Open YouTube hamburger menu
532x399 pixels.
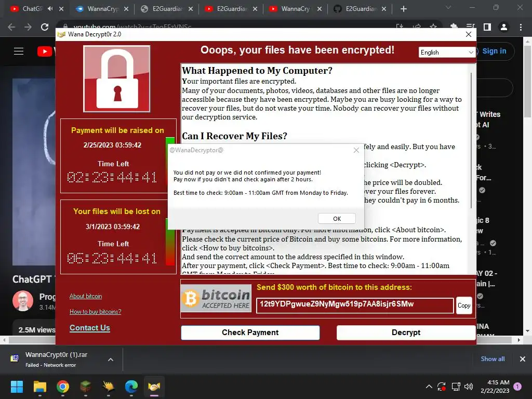click(19, 51)
